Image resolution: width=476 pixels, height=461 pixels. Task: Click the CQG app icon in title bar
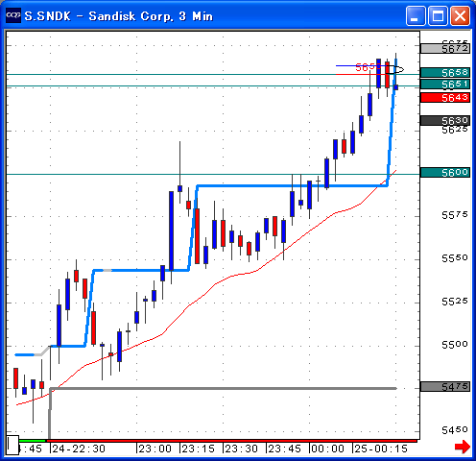pos(13,15)
